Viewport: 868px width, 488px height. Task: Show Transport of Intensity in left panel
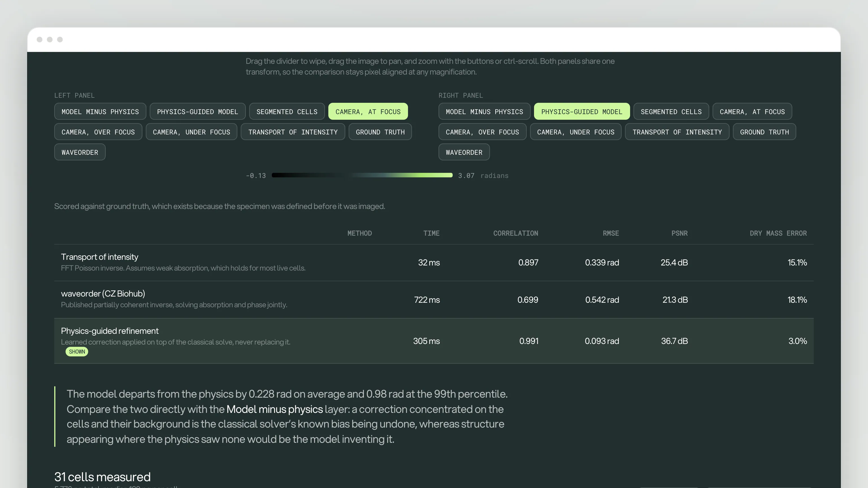[293, 132]
